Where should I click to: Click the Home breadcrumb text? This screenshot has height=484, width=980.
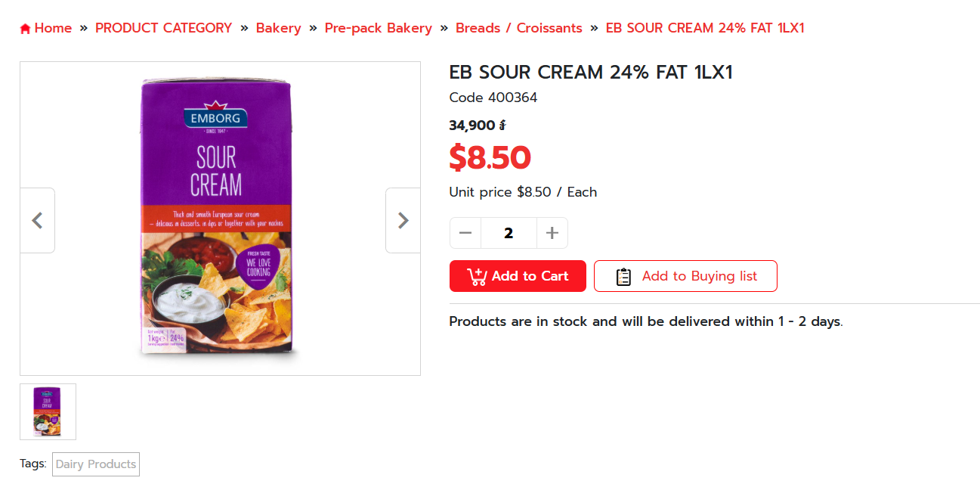click(x=53, y=28)
